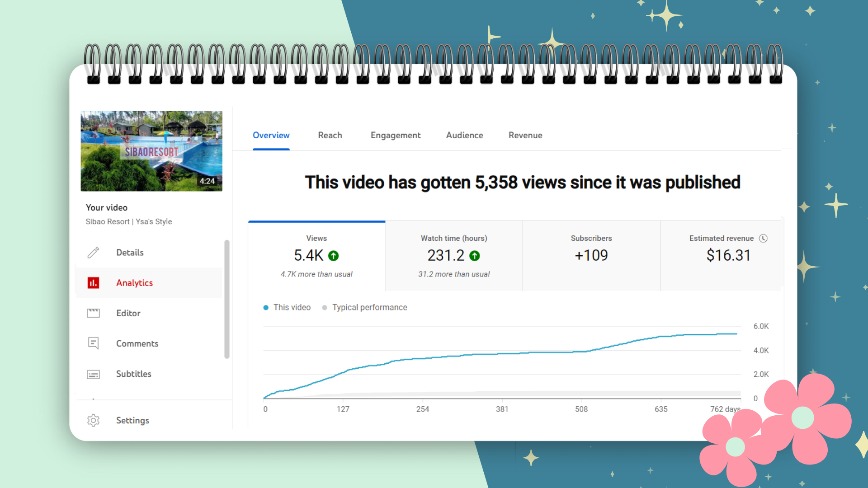Image resolution: width=868 pixels, height=488 pixels.
Task: Click the Sibao Resort video thumbnail
Action: coord(151,151)
